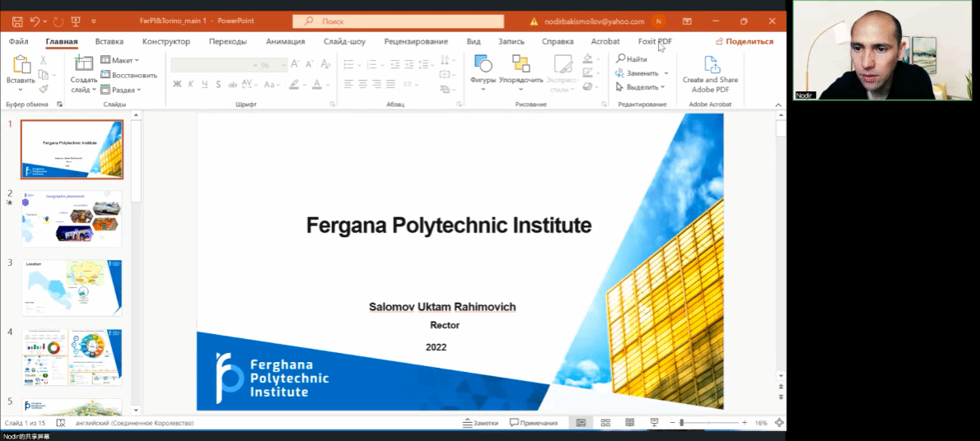The image size is (980, 441).
Task: Click the Find (Найти) magnifier icon
Action: 622,59
